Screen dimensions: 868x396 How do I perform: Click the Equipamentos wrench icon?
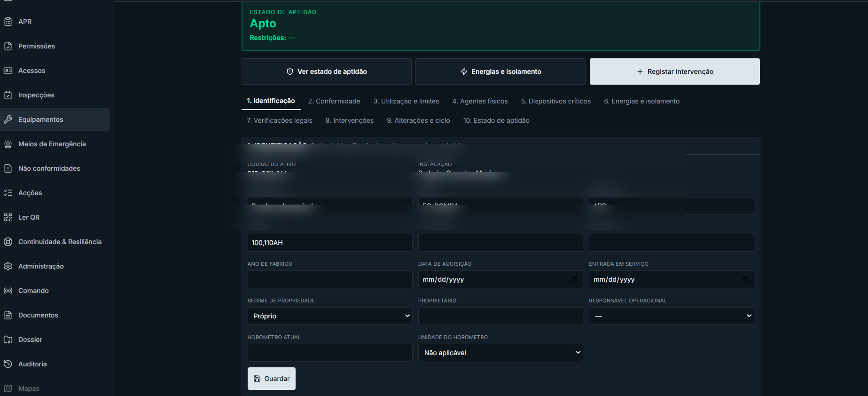pyautogui.click(x=8, y=119)
